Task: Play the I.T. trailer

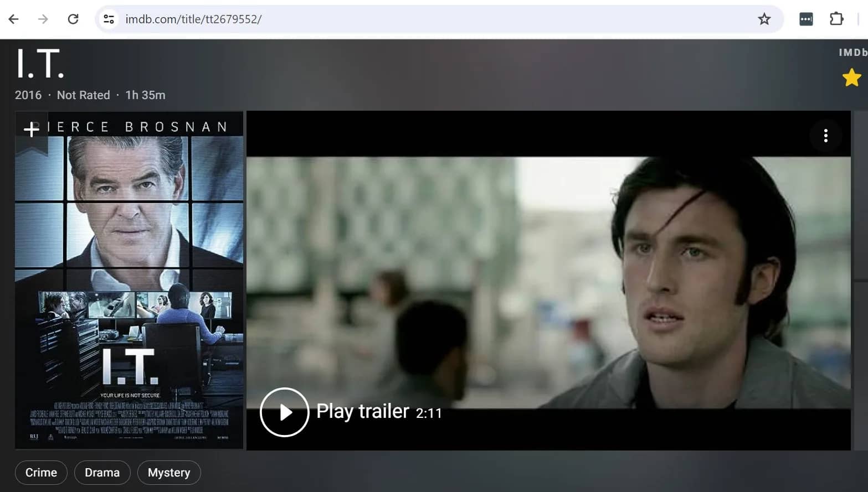Action: click(284, 412)
